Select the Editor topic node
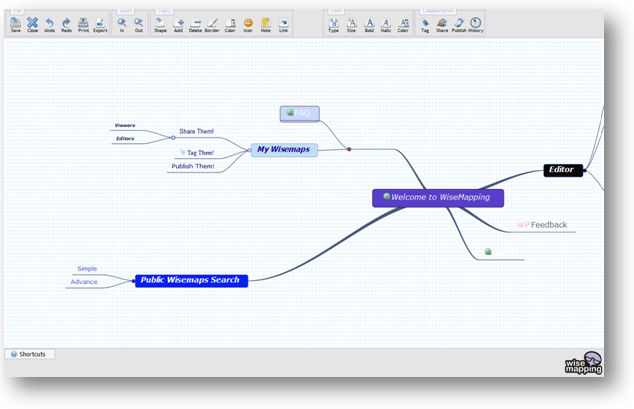 563,170
